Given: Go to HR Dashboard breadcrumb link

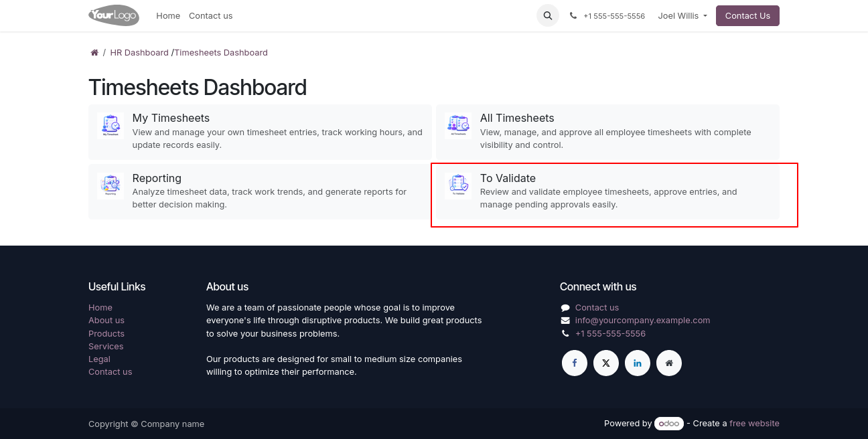Looking at the screenshot, I should point(139,53).
